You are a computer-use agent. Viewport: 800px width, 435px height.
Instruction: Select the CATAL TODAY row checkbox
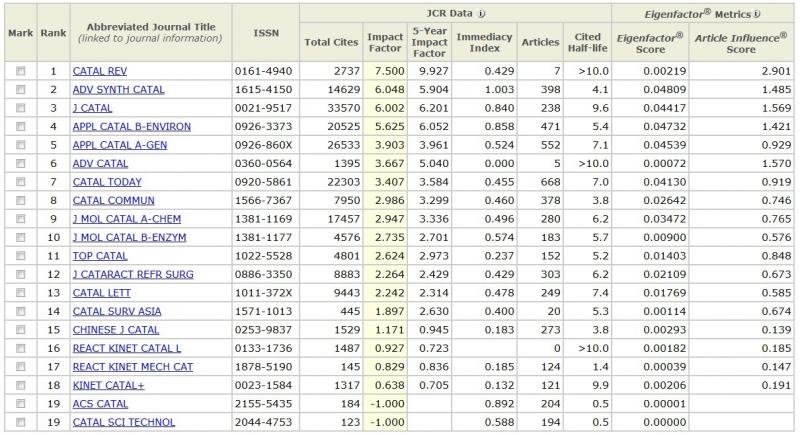click(x=21, y=182)
